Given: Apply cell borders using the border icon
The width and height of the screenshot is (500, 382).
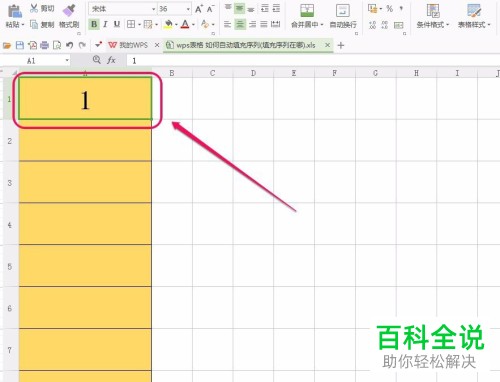Looking at the screenshot, I should click(131, 24).
